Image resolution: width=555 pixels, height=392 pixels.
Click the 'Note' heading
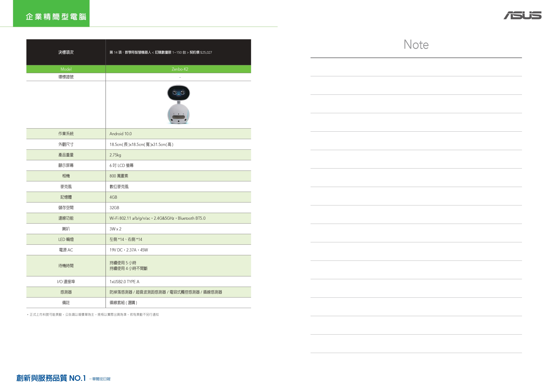click(x=416, y=45)
